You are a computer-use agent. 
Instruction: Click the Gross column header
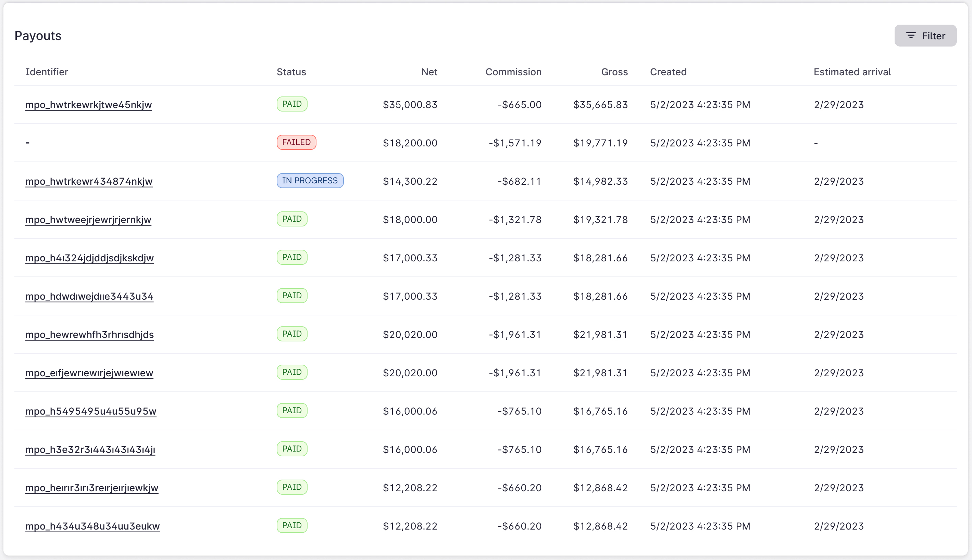(x=614, y=71)
